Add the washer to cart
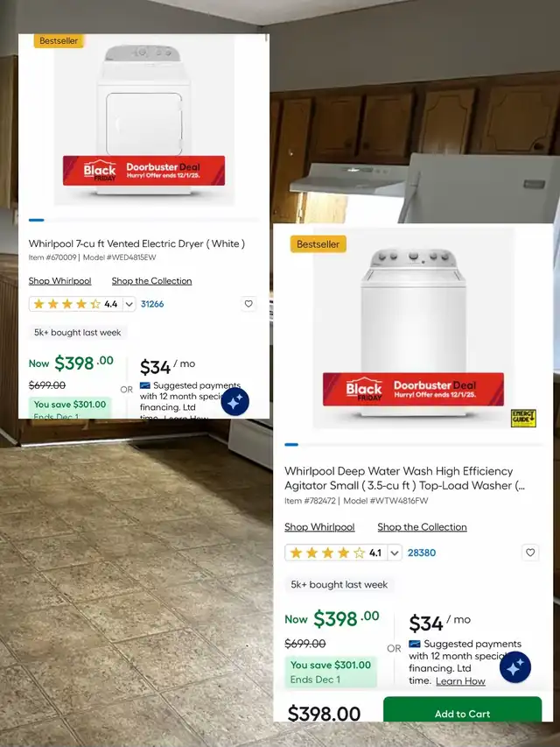 tap(462, 710)
